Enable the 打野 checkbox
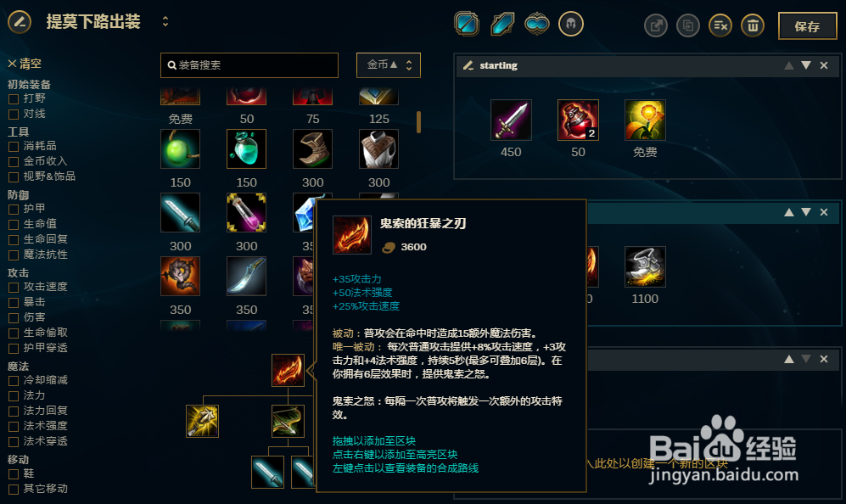The width and height of the screenshot is (846, 504). 14,98
